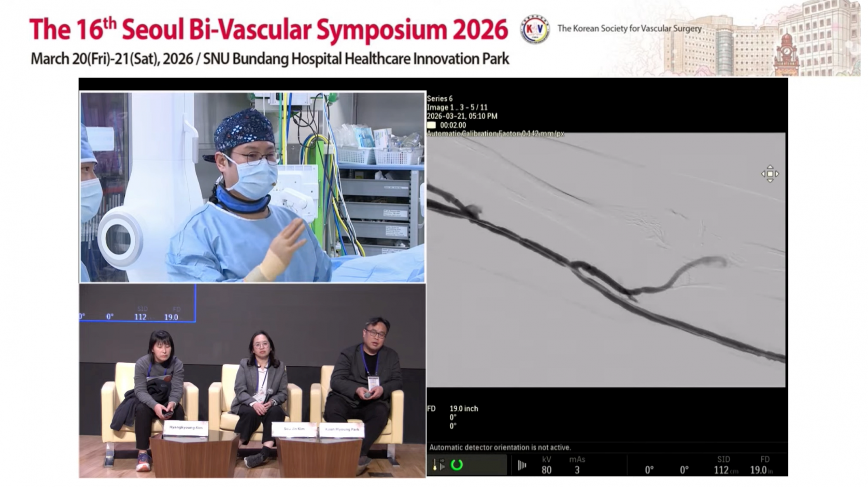868x487 pixels.
Task: Select the operating room camera feed
Action: point(252,187)
